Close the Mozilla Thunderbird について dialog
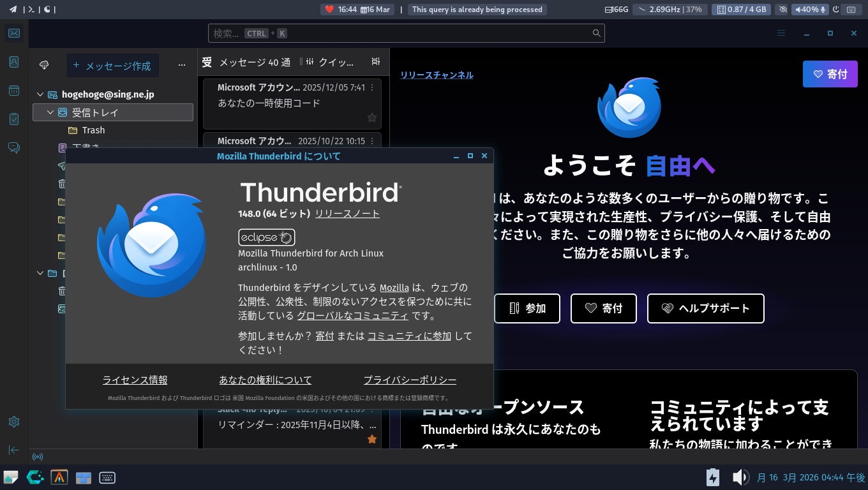 pos(484,156)
